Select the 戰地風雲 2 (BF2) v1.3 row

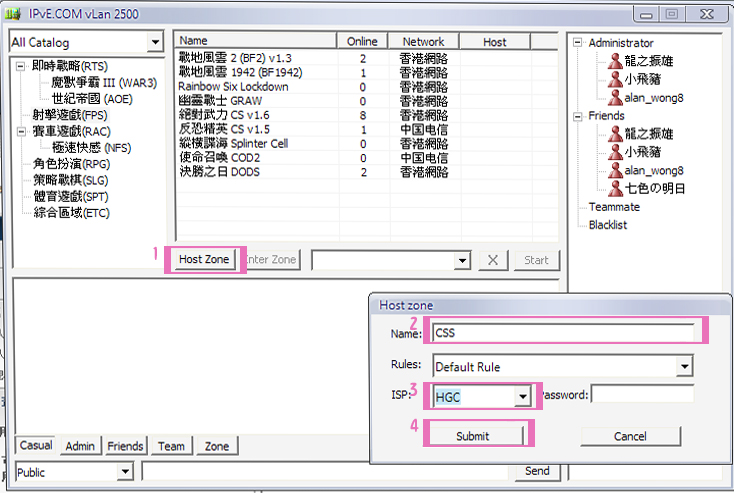point(367,58)
